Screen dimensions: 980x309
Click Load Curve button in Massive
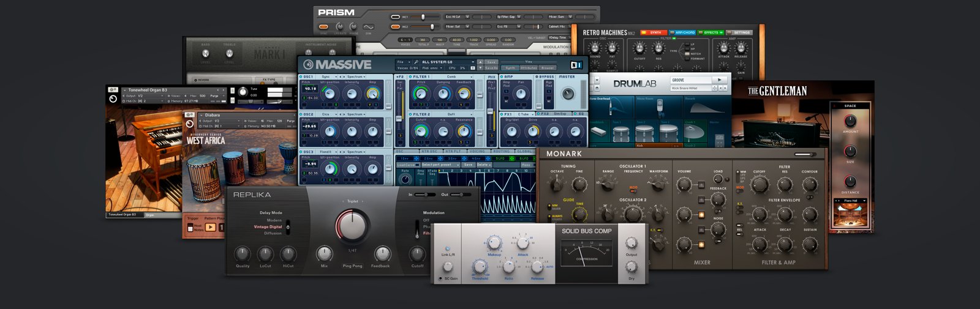pos(408,165)
